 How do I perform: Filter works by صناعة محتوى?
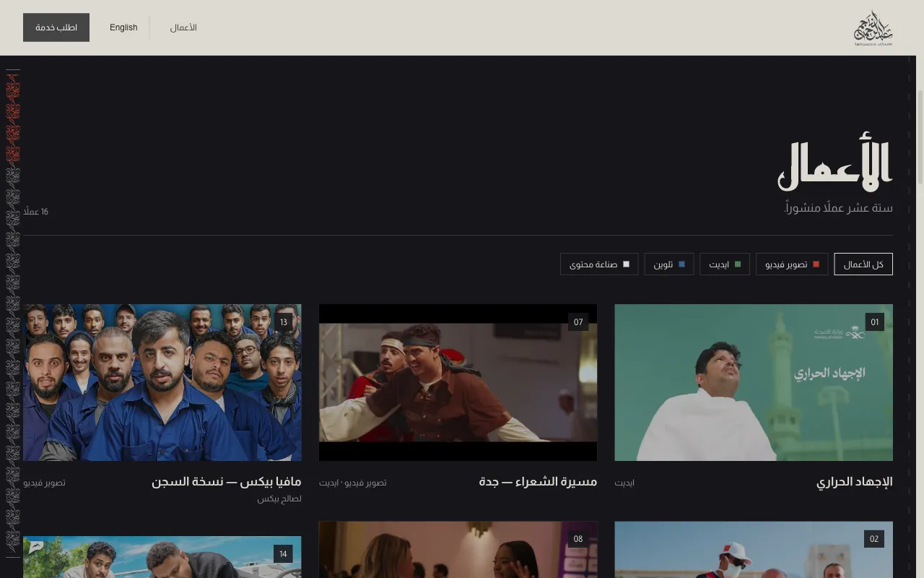[599, 264]
